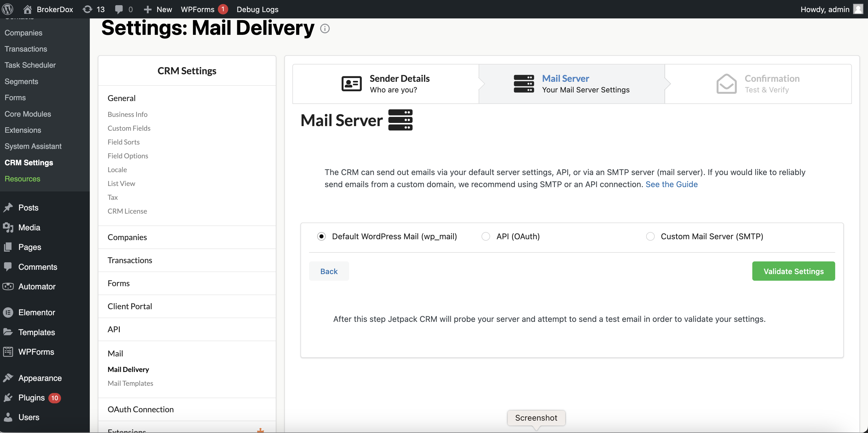The image size is (868, 433).
Task: Click the Comments sidebar bubble icon
Action: [x=8, y=267]
